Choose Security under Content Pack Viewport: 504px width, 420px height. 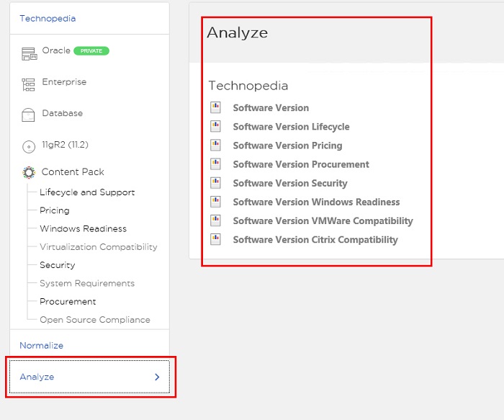tap(57, 265)
